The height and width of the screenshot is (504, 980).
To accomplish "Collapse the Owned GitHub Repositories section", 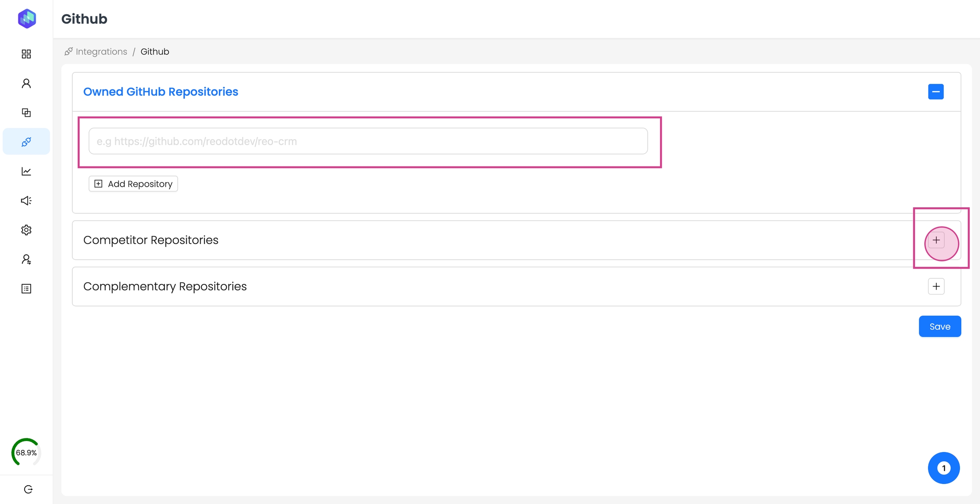I will click(x=936, y=92).
